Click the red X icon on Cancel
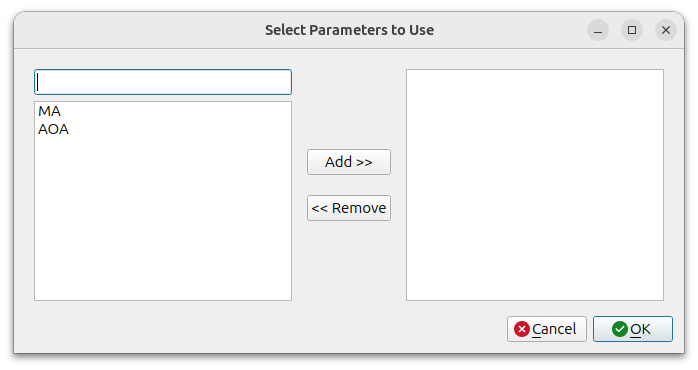The height and width of the screenshot is (370, 698). coord(522,329)
